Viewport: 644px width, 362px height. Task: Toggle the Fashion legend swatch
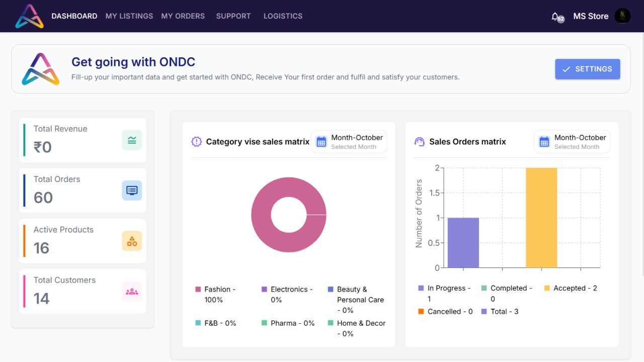point(198,289)
